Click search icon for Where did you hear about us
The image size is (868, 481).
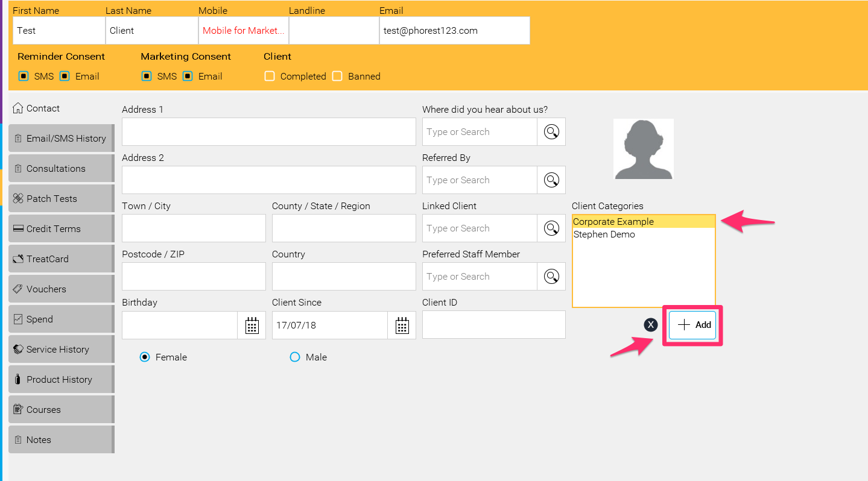(551, 132)
